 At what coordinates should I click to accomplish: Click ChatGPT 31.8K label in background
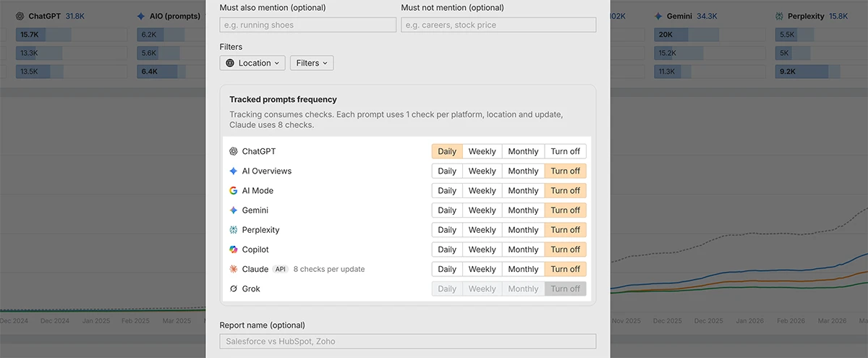point(56,16)
